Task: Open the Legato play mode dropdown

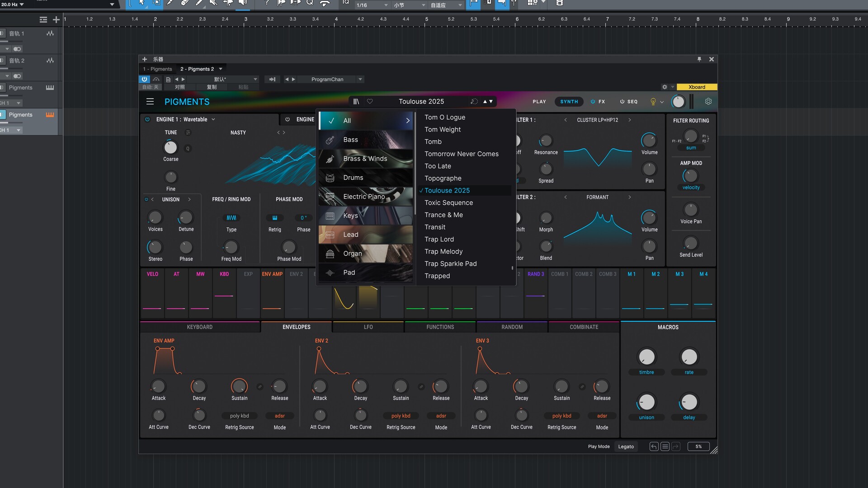Action: pyautogui.click(x=626, y=446)
